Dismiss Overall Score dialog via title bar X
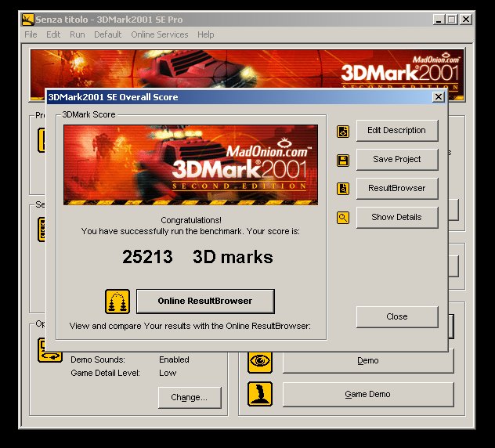This screenshot has height=448, width=495. point(439,97)
